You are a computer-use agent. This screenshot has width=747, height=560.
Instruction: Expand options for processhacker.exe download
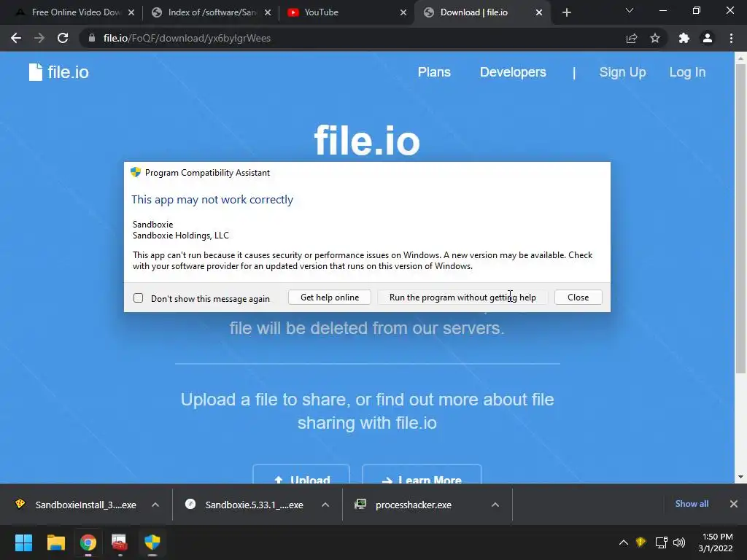495,505
